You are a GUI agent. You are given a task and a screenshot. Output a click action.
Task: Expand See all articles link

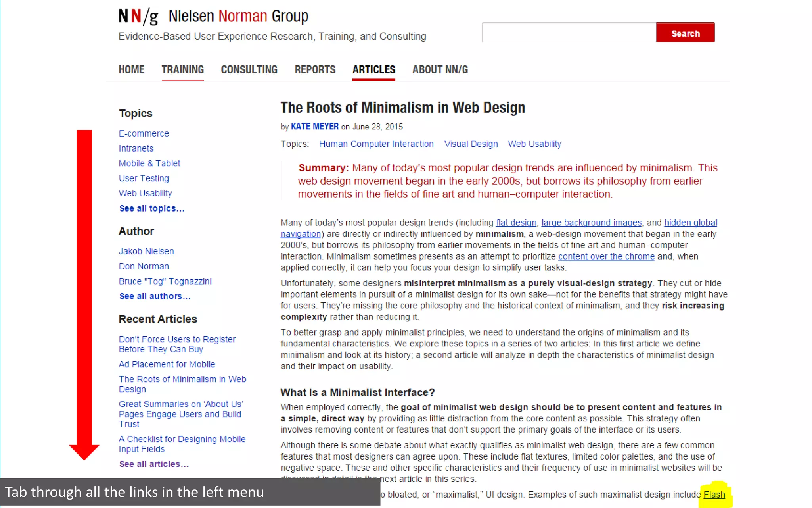coord(154,464)
